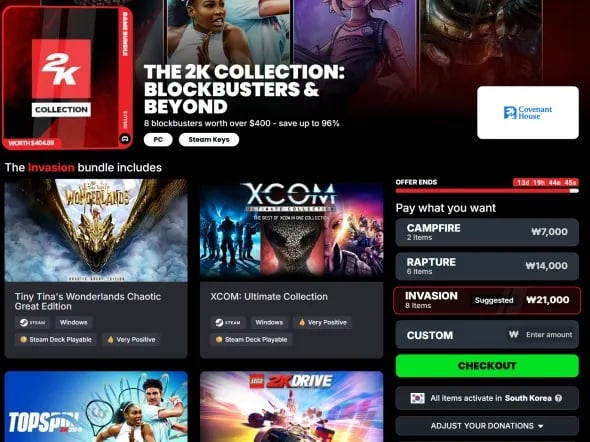Open the LEGO 2K Drive game image

[x=292, y=407]
